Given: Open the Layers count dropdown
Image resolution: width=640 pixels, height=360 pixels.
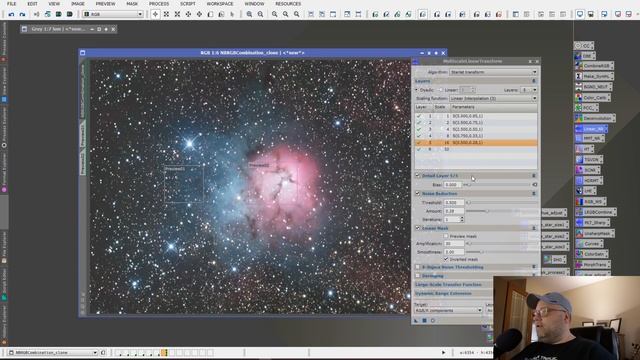Looking at the screenshot, I should (529, 90).
